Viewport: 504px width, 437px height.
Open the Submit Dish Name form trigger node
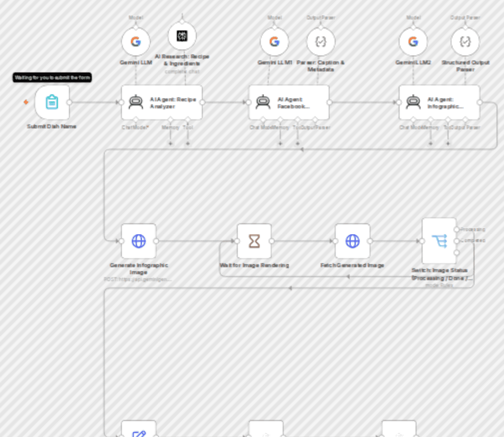[52, 102]
